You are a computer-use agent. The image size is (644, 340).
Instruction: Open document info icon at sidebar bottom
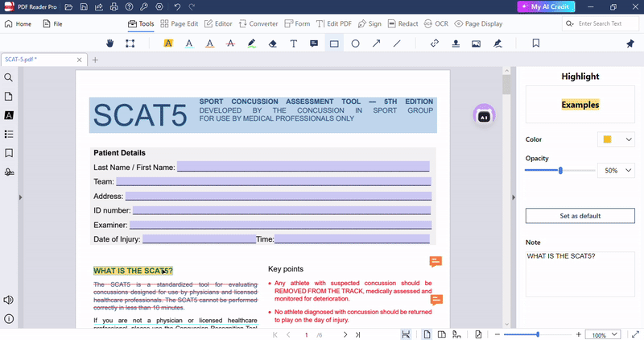9,318
